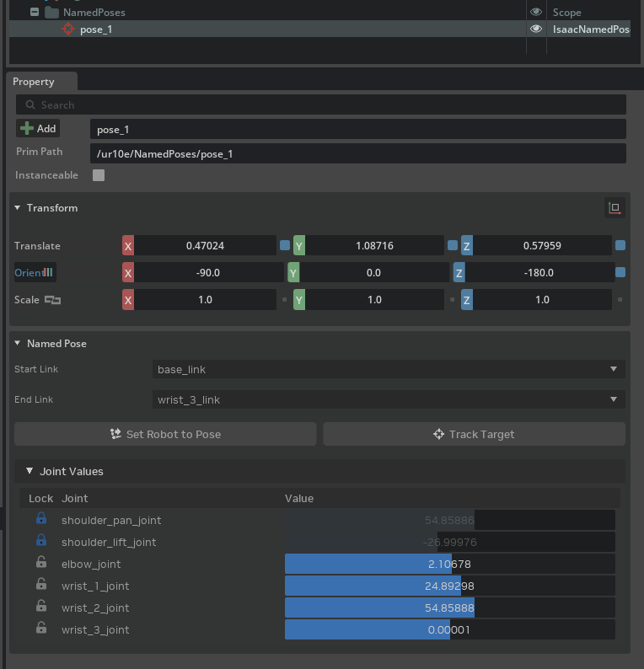Lock the elbow_joint
The image size is (644, 669).
(x=40, y=564)
